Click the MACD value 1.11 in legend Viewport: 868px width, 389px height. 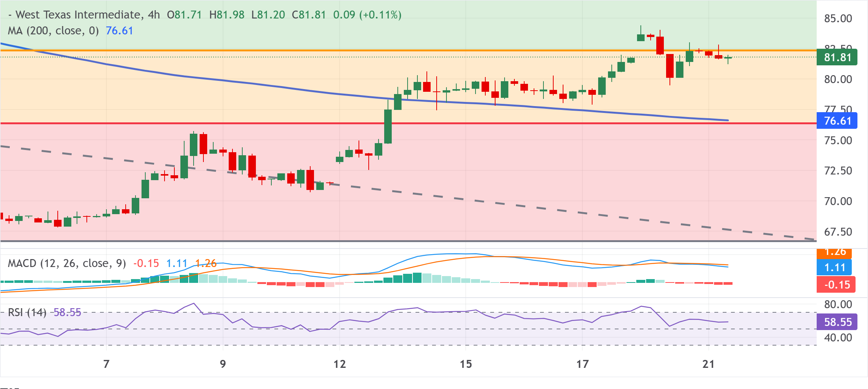[x=177, y=263]
